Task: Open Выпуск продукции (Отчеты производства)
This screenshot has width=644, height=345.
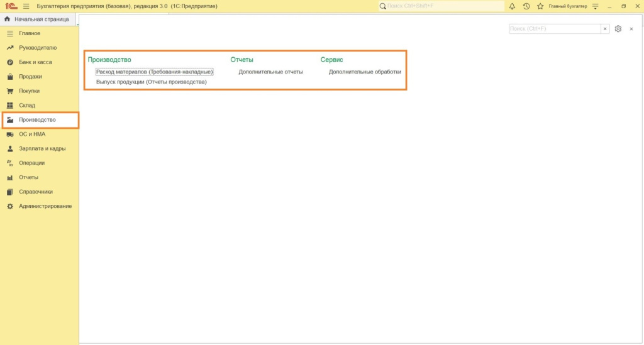Action: [151, 82]
